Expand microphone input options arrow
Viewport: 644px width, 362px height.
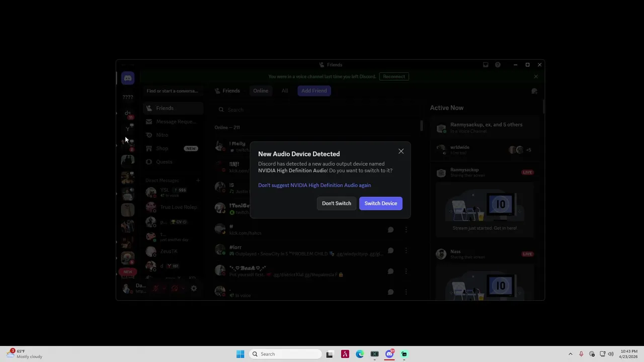tap(164, 289)
